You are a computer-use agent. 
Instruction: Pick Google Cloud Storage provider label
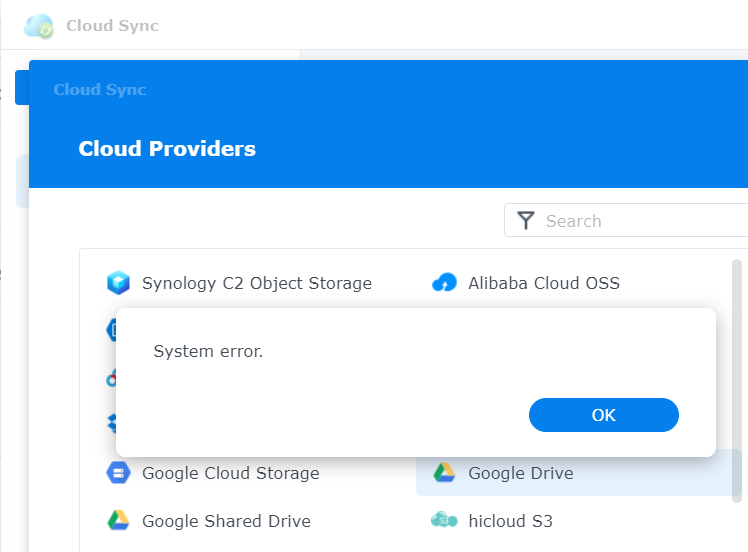pos(230,473)
